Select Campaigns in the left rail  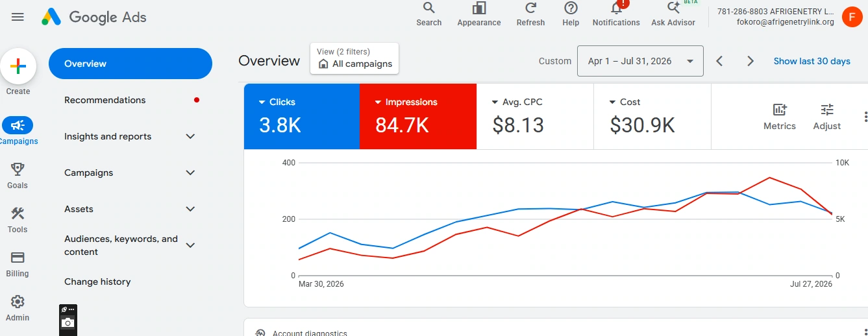(x=18, y=132)
